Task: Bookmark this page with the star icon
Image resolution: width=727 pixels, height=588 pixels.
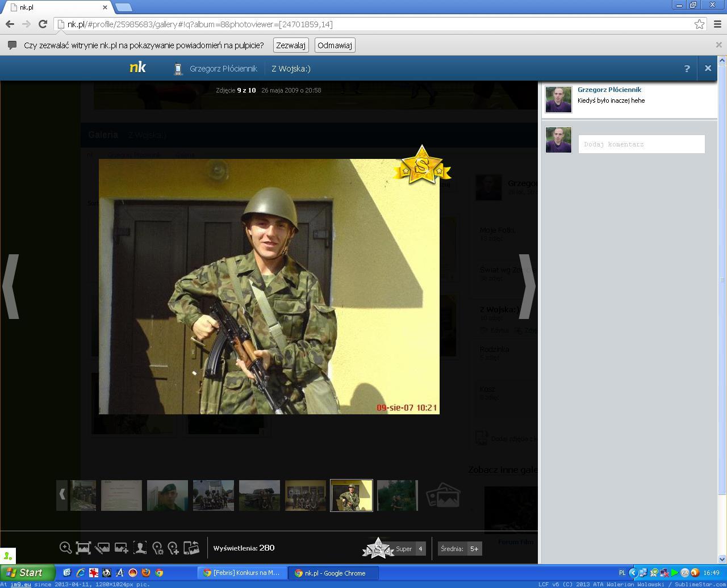Action: (699, 24)
